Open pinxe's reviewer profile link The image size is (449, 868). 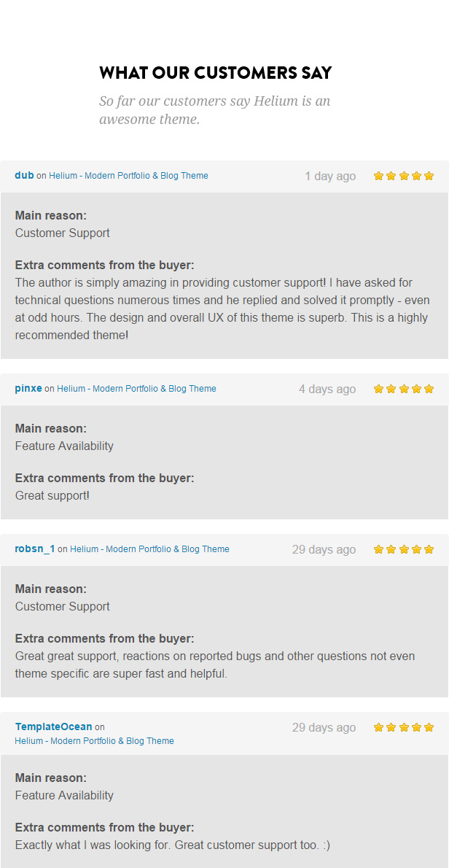pyautogui.click(x=28, y=389)
